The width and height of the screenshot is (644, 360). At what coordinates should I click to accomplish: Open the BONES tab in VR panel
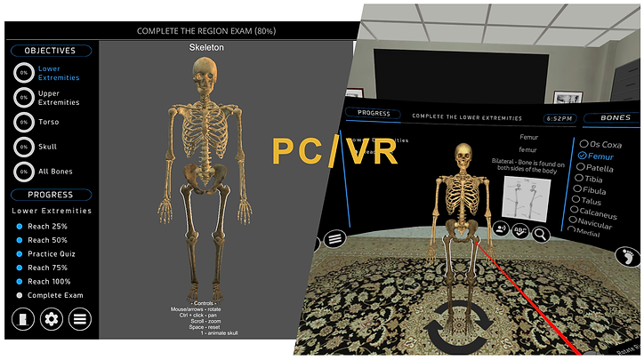click(614, 118)
